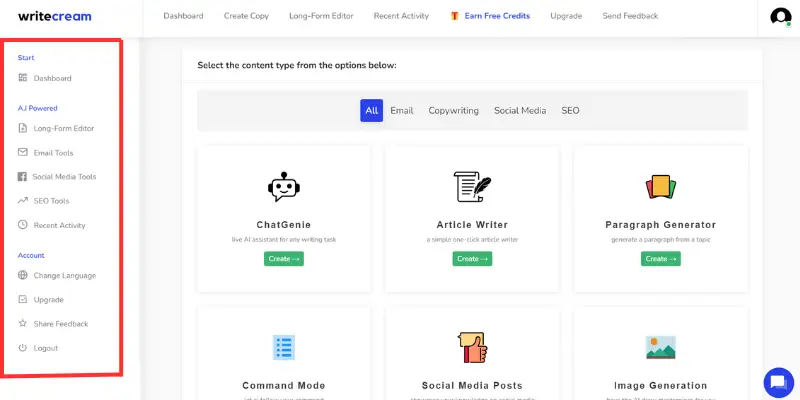The image size is (800, 400).
Task: Open Recent Activity in the top navigation
Action: click(x=402, y=16)
